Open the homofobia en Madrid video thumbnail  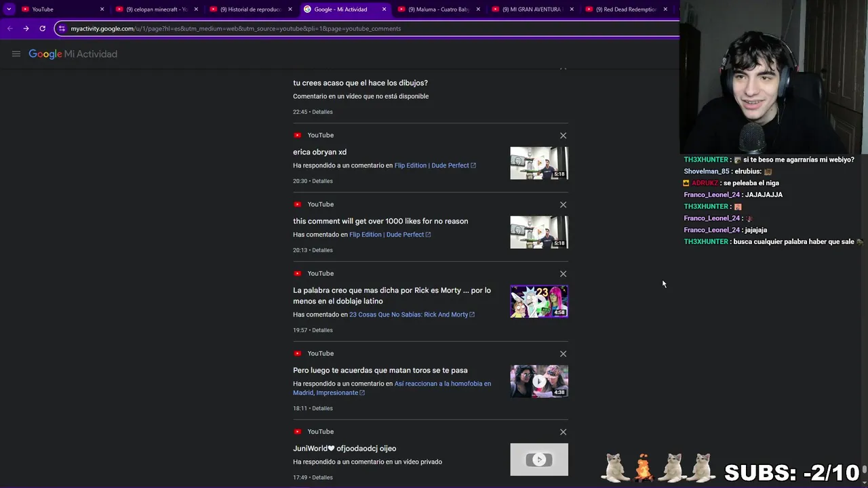point(539,381)
